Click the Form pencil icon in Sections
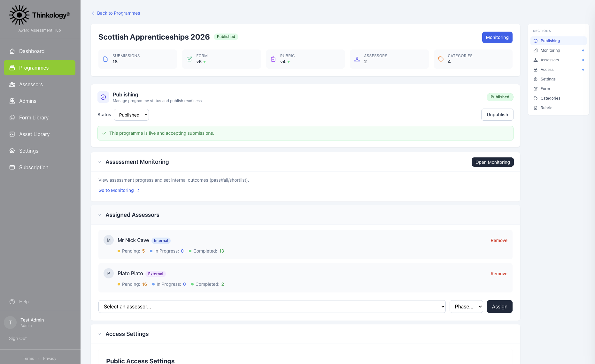Screen dimensions: 595x364 (x=536, y=89)
